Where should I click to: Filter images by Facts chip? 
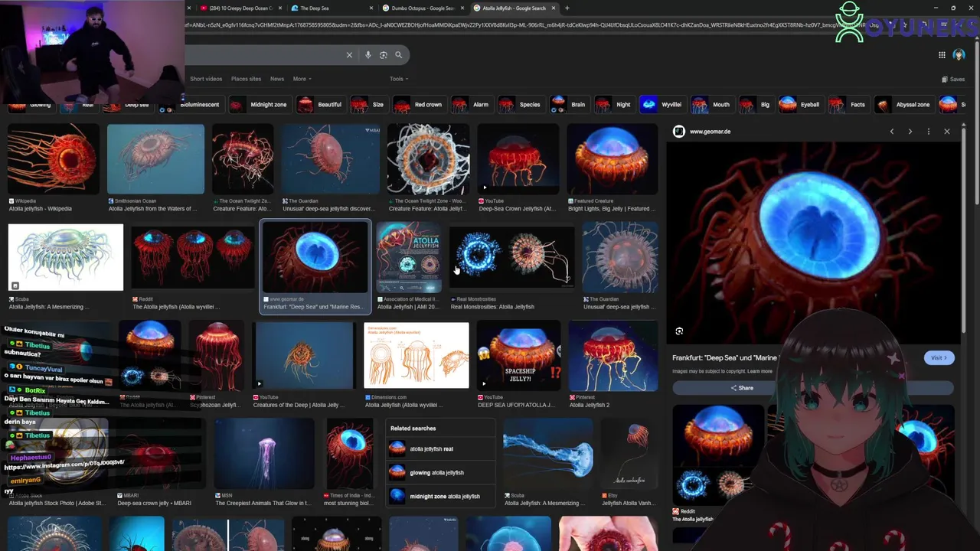pyautogui.click(x=848, y=105)
